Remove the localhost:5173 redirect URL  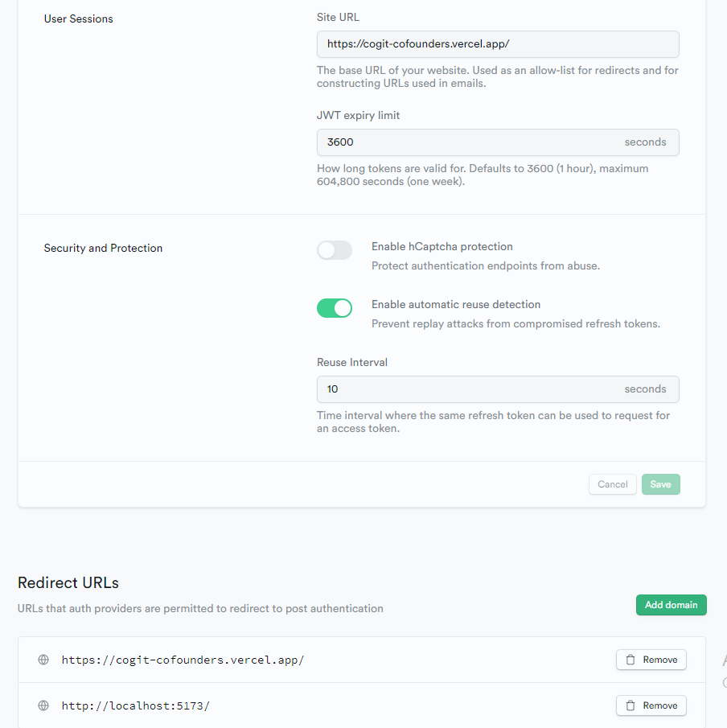tap(651, 705)
